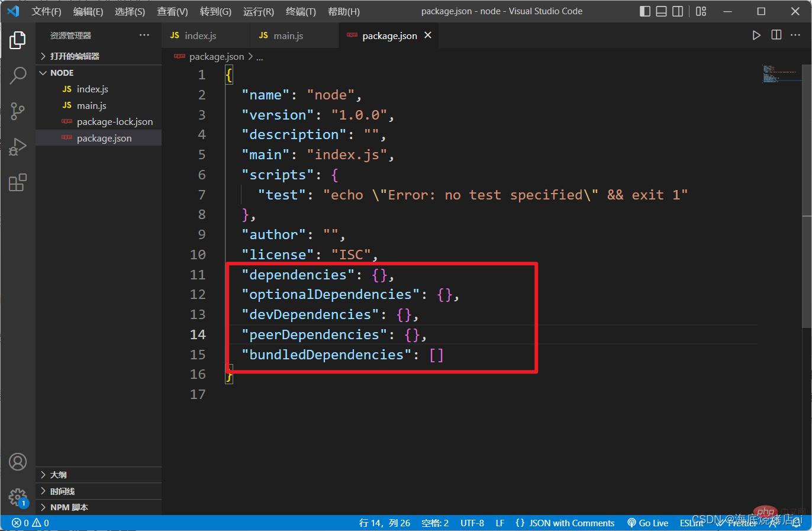Open the Manage gear icon

tap(18, 497)
